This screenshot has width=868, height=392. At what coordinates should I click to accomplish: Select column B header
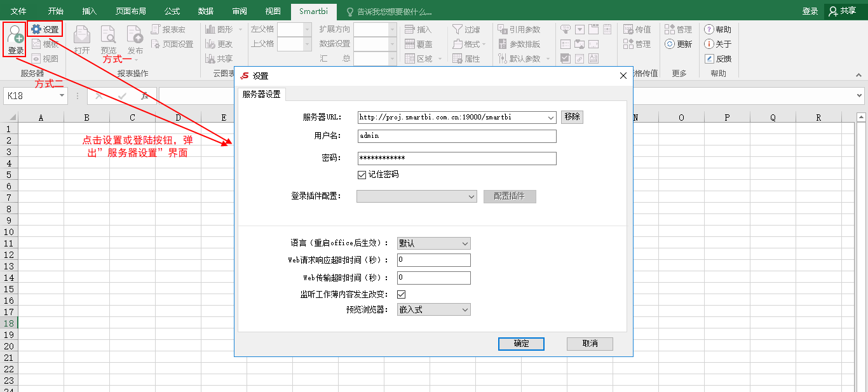click(86, 118)
